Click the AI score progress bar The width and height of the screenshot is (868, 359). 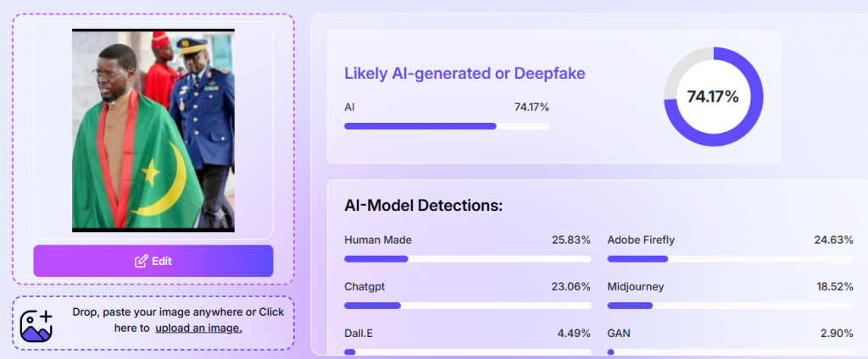tap(446, 126)
